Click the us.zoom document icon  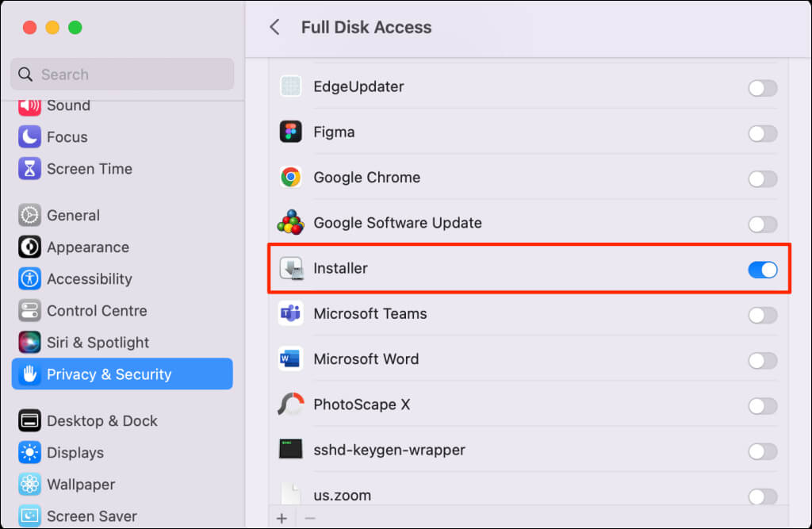coord(290,494)
